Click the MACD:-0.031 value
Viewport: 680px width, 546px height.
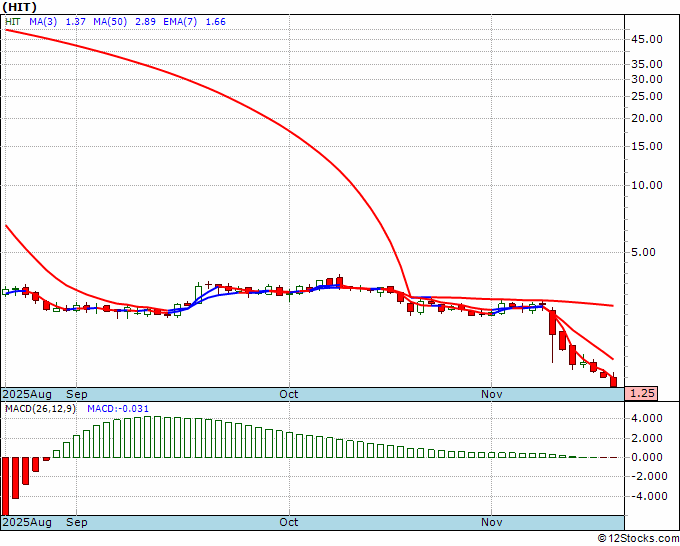tap(118, 409)
